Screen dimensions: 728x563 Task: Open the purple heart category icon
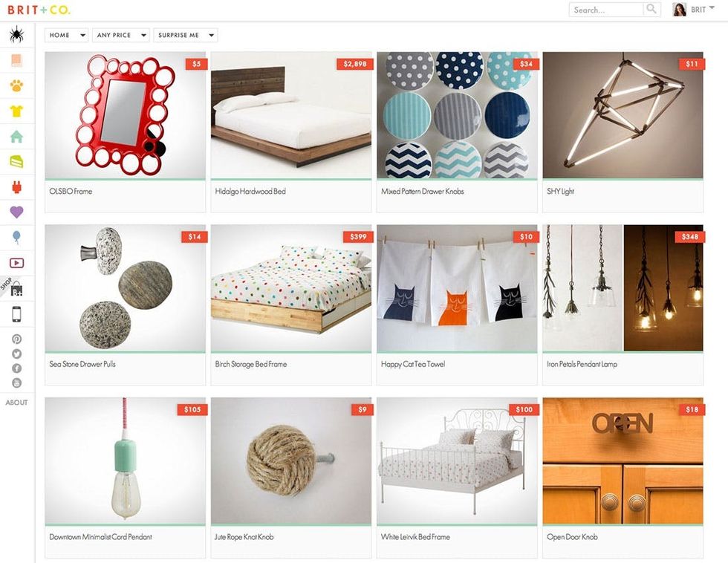(x=16, y=212)
